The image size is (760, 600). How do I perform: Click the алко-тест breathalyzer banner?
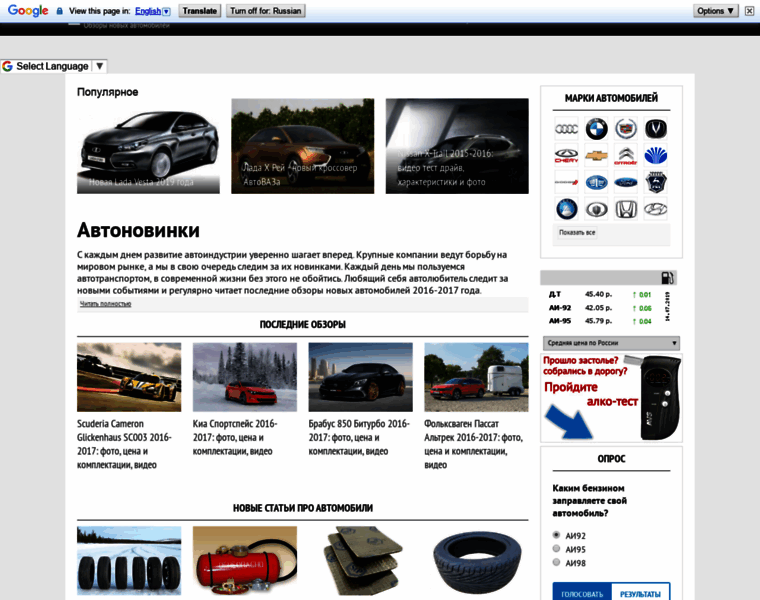click(x=611, y=398)
